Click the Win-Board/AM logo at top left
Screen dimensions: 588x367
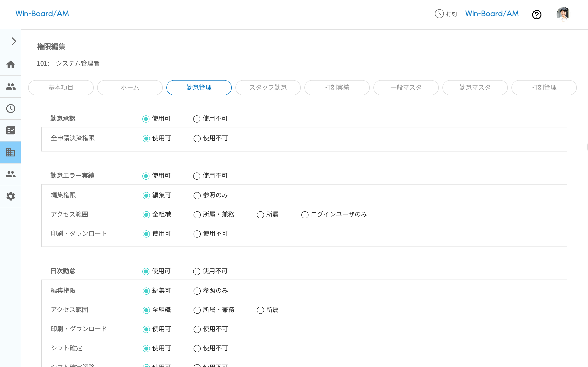42,14
